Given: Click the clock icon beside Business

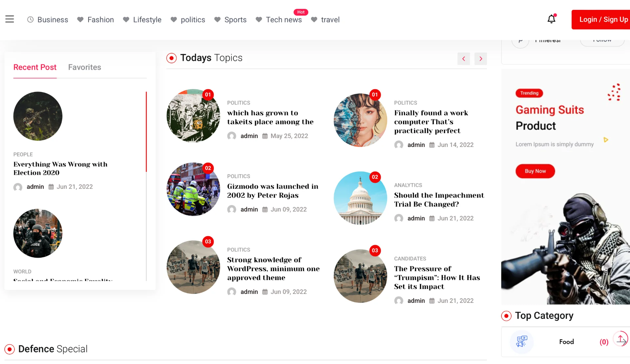Looking at the screenshot, I should [30, 20].
